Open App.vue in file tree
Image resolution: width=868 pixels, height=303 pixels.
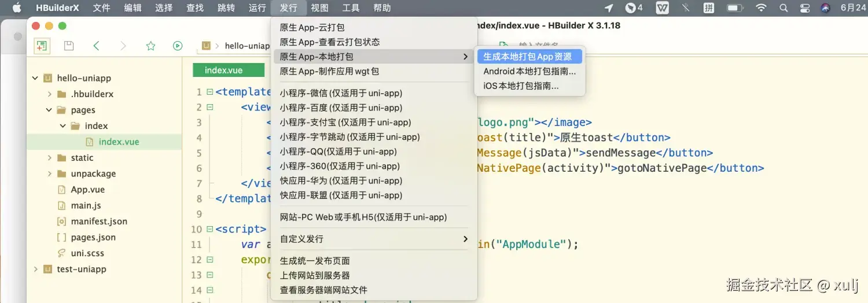[x=87, y=189]
